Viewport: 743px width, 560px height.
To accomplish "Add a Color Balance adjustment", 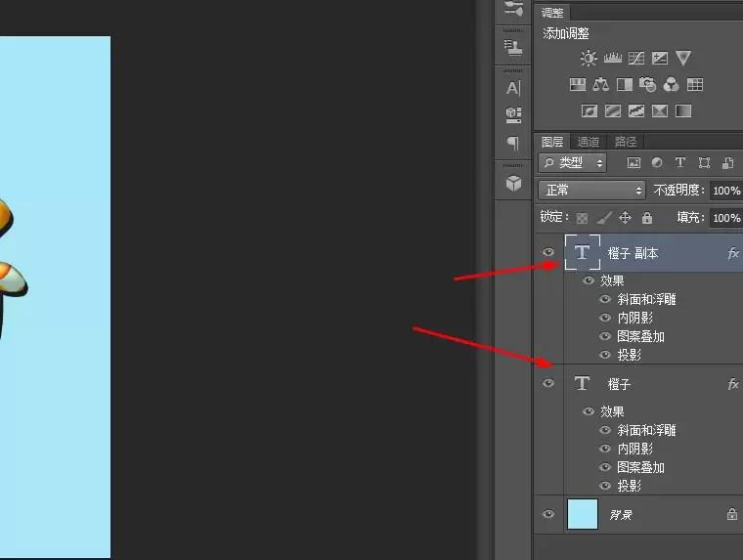I will [x=601, y=85].
